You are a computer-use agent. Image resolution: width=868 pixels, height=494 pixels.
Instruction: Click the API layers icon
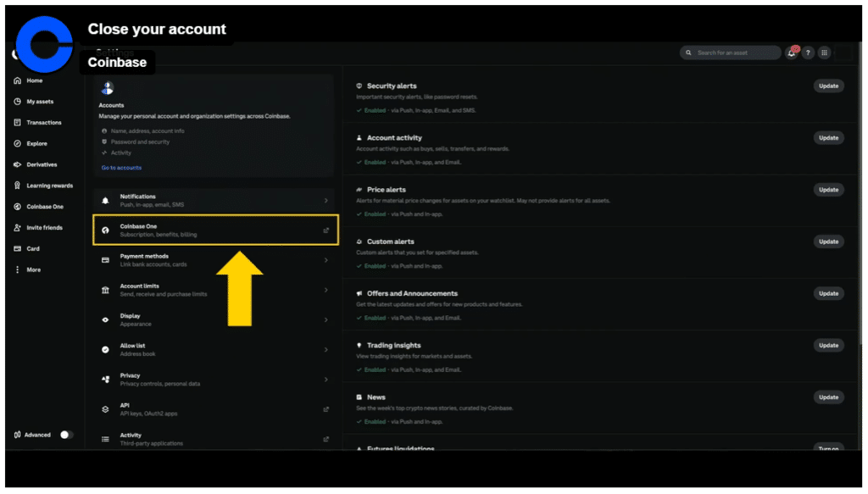coord(105,410)
